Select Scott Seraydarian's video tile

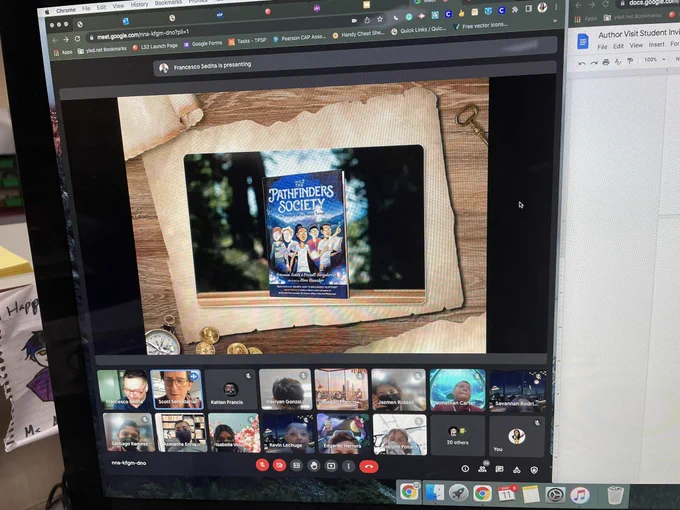pyautogui.click(x=177, y=389)
